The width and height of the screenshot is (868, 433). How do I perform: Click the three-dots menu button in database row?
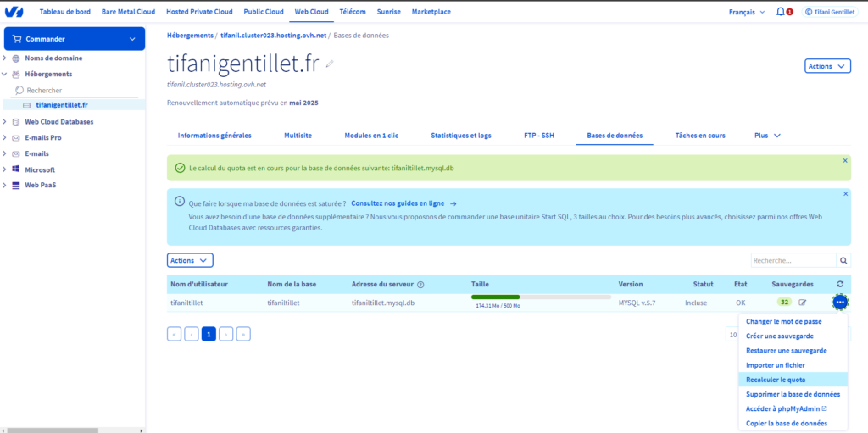click(839, 303)
